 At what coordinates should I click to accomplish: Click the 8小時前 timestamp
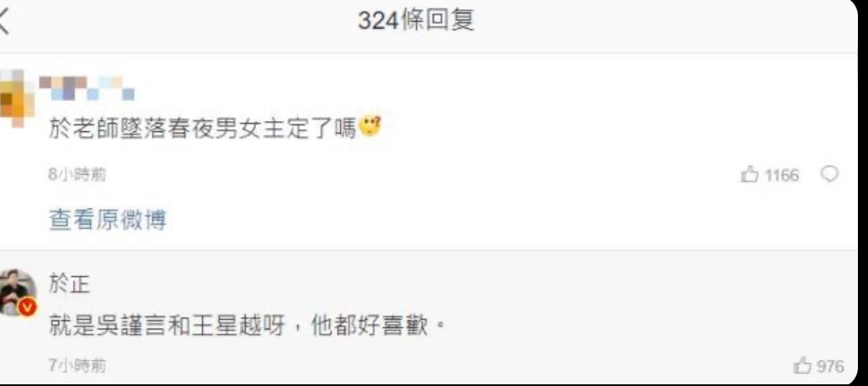[x=77, y=175]
